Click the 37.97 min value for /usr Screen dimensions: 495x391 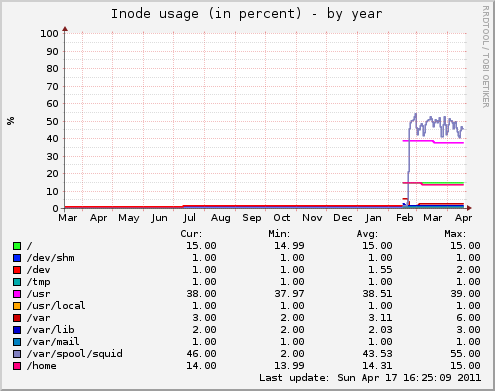click(289, 294)
